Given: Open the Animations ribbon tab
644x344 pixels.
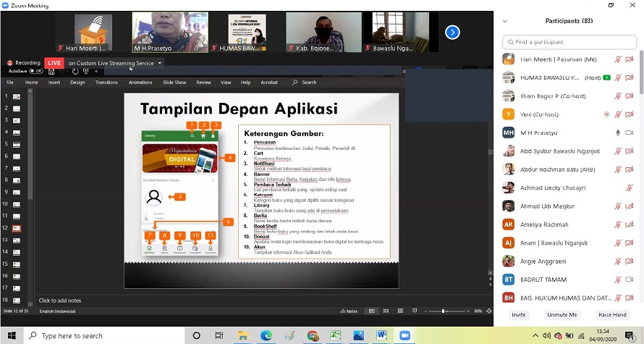Looking at the screenshot, I should (x=140, y=83).
